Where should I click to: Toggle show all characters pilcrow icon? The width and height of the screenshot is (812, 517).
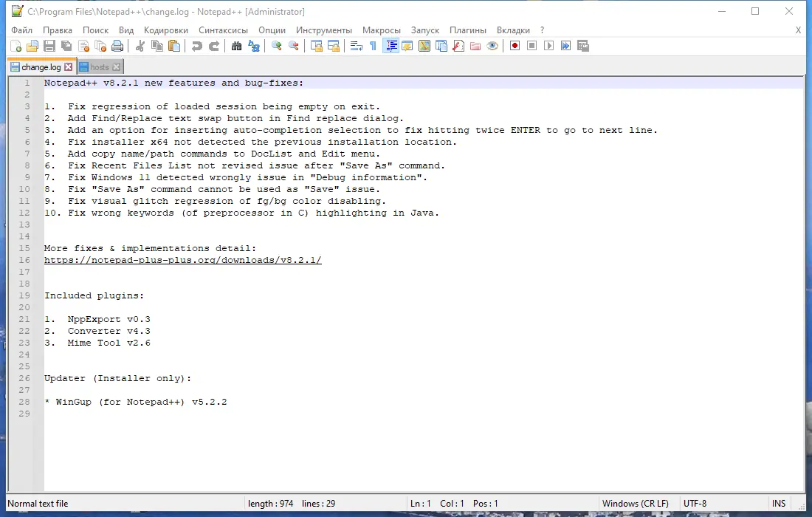click(x=373, y=46)
